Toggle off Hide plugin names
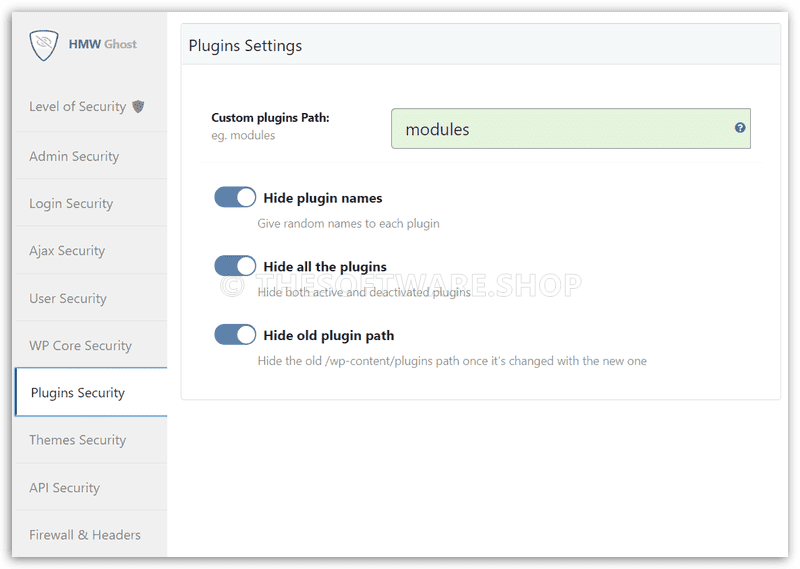Image resolution: width=800 pixels, height=569 pixels. [235, 197]
